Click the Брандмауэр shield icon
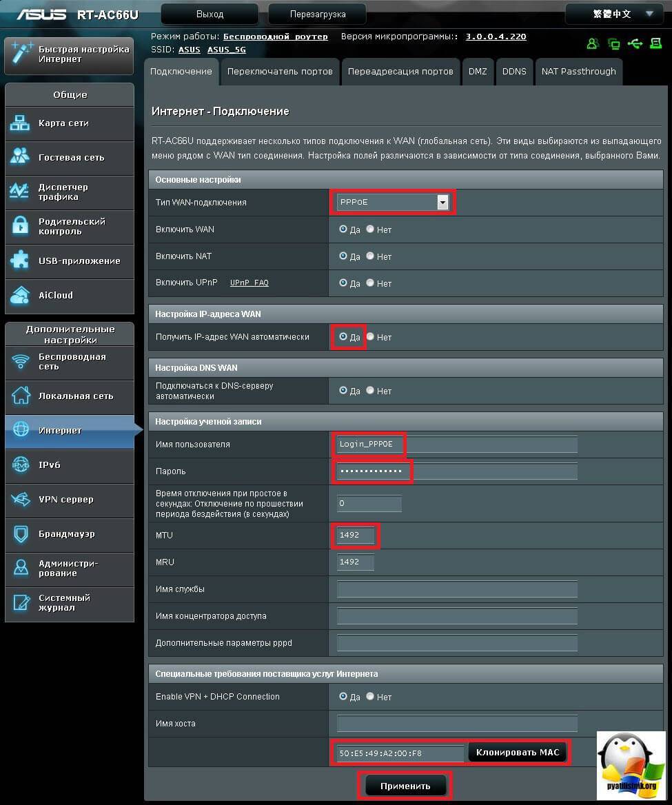This screenshot has height=805, width=672. 21,534
